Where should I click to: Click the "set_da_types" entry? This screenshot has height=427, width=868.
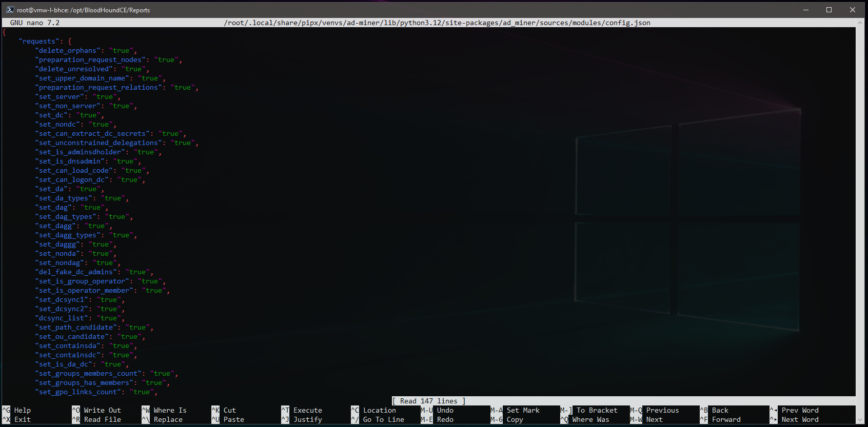(82, 198)
